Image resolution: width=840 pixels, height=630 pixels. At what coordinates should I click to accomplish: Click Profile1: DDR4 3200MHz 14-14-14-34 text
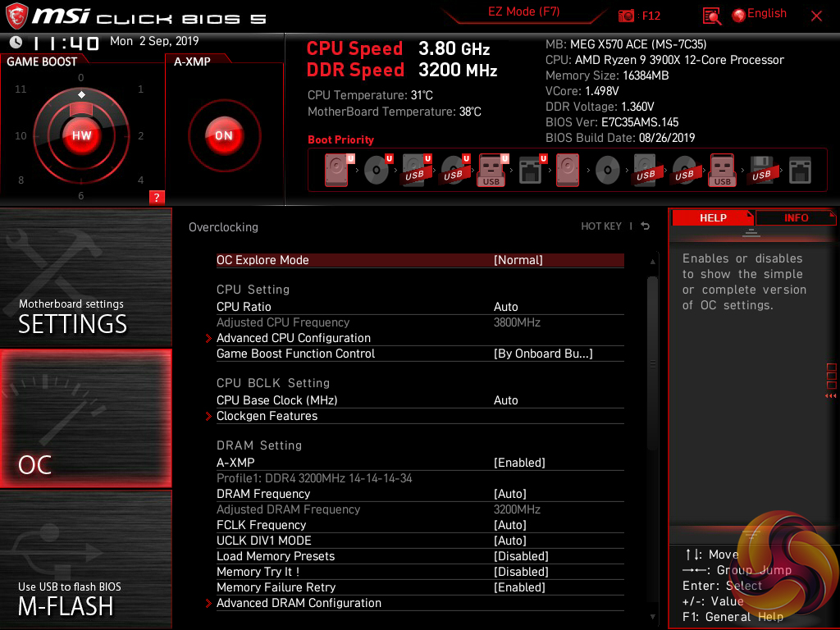tap(314, 478)
